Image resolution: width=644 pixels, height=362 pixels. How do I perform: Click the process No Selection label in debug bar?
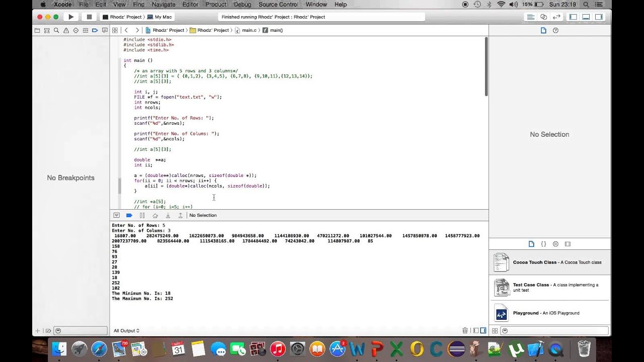pos(203,215)
